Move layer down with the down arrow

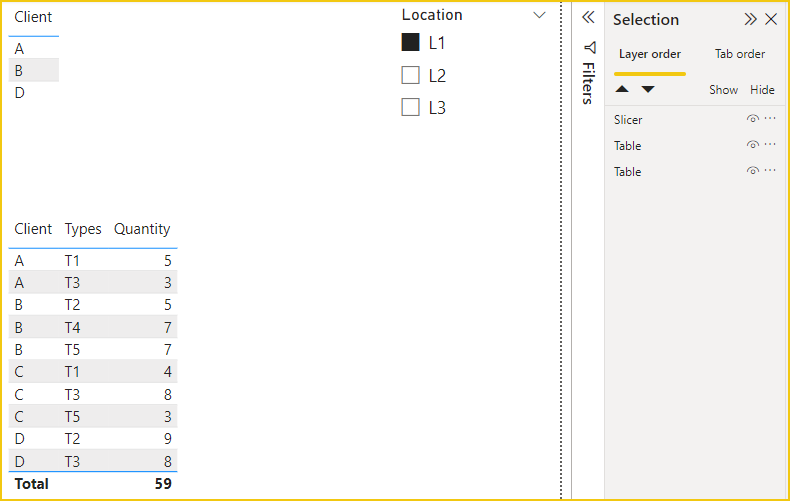[648, 89]
